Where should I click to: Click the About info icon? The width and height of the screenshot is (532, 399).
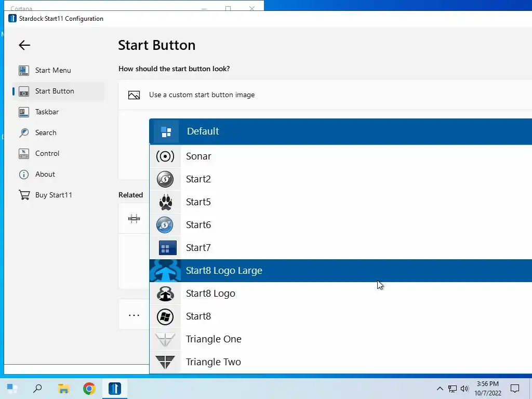pos(24,175)
